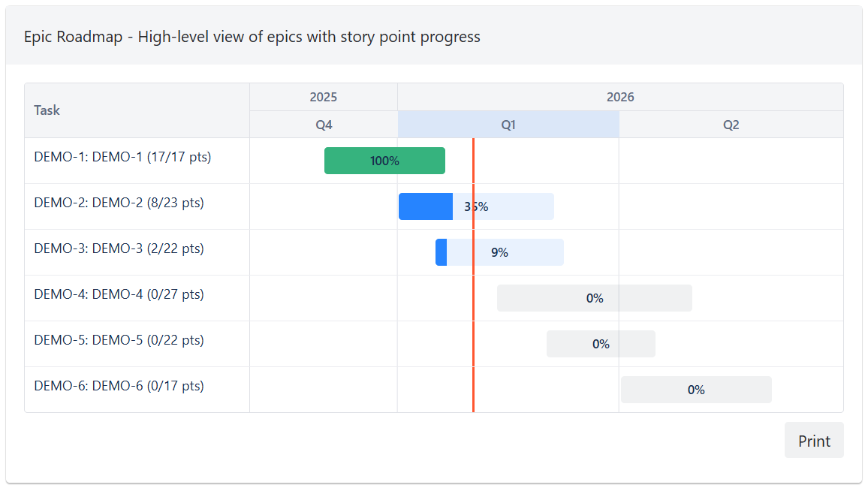The image size is (868, 488).
Task: Click the DEMO-6 (0/17 pts) row label
Action: [119, 386]
